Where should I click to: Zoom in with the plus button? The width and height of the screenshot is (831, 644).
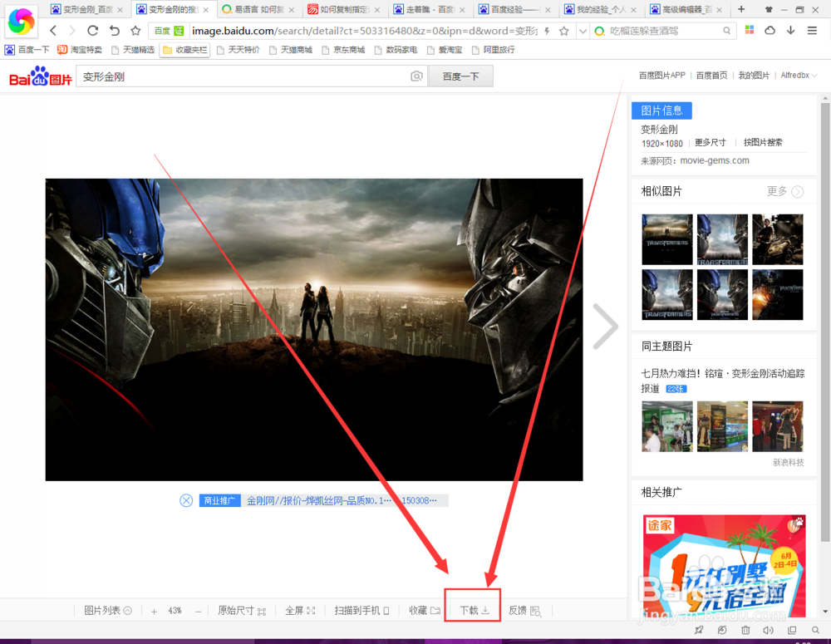coord(154,611)
